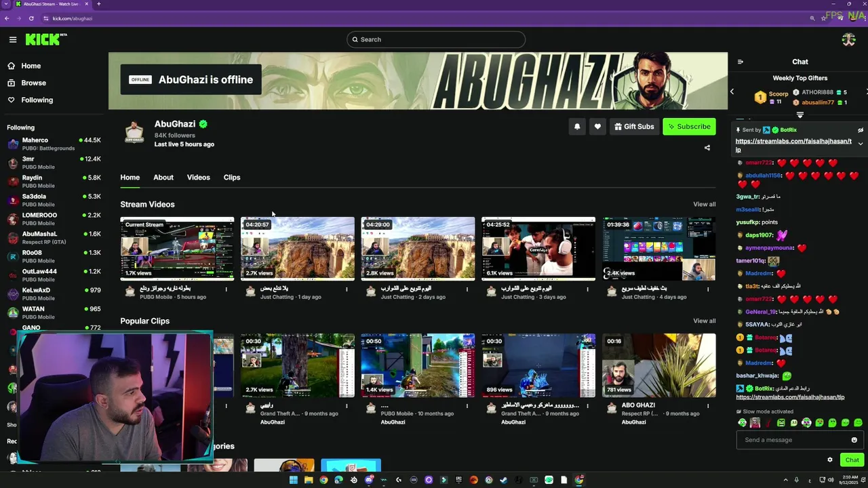868x488 pixels.
Task: Open WATAN channel in Following list
Action: point(54,312)
